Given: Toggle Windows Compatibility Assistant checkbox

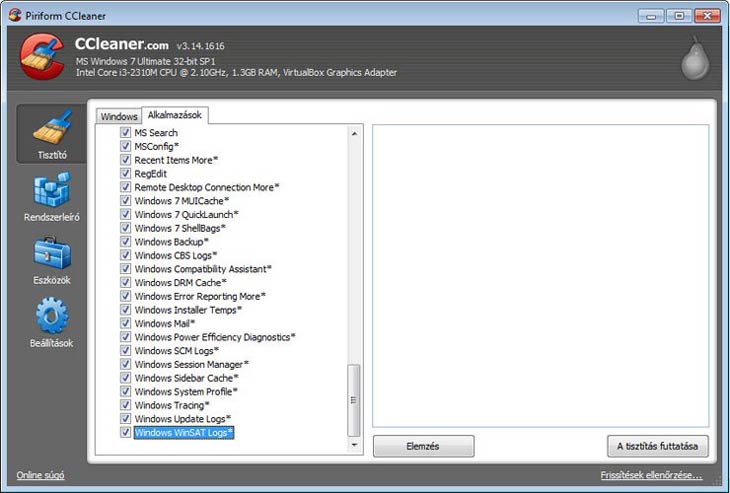Looking at the screenshot, I should [125, 269].
